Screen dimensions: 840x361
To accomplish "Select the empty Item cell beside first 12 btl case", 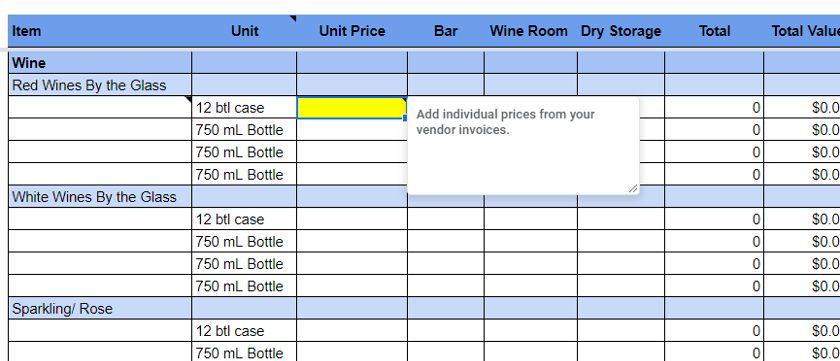I will [100, 108].
